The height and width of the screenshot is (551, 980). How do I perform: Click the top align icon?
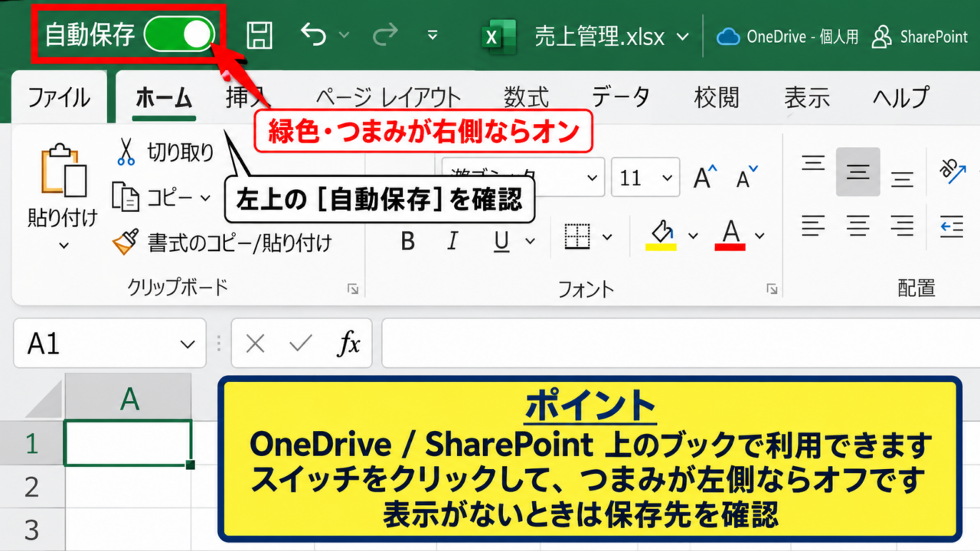(x=814, y=165)
